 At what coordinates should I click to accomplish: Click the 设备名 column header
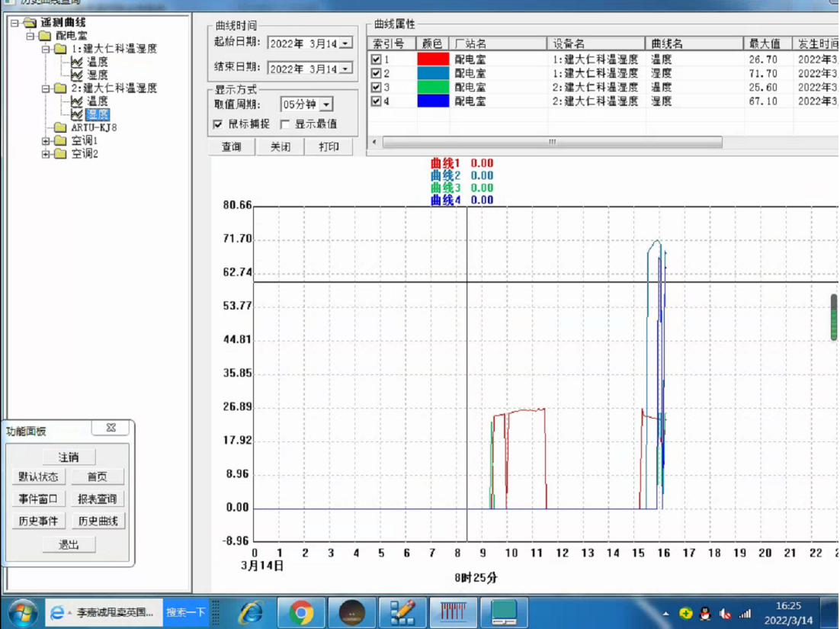tap(596, 43)
